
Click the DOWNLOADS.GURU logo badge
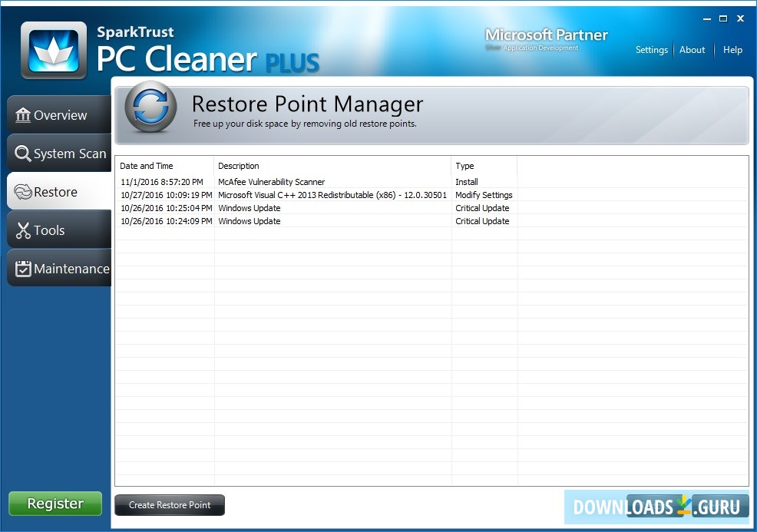click(656, 507)
